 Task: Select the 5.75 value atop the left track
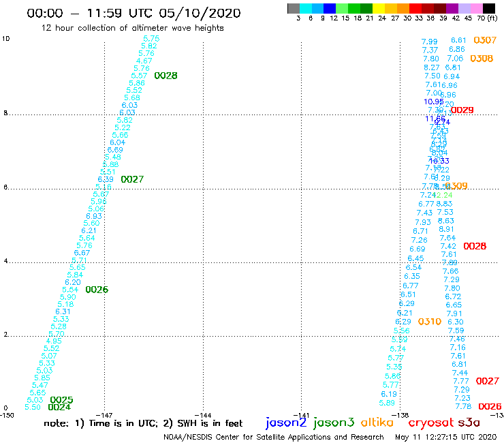point(151,39)
